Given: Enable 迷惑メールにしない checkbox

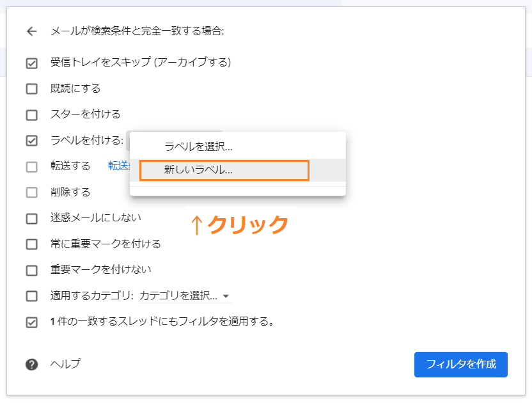Looking at the screenshot, I should pyautogui.click(x=31, y=218).
